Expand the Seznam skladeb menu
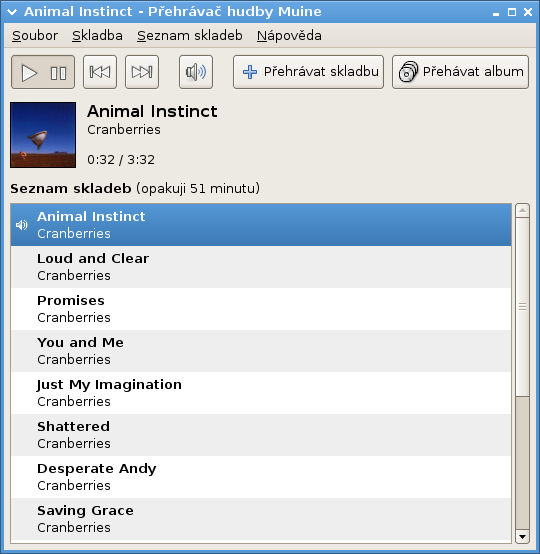Image resolution: width=540 pixels, height=554 pixels. [x=190, y=36]
